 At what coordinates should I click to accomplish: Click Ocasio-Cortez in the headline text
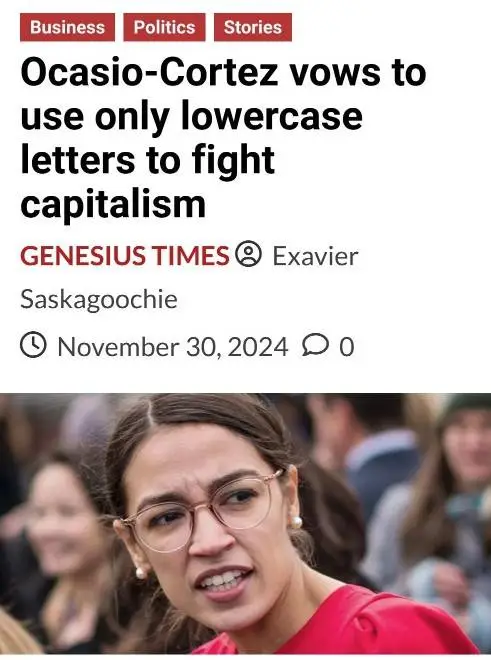click(150, 72)
